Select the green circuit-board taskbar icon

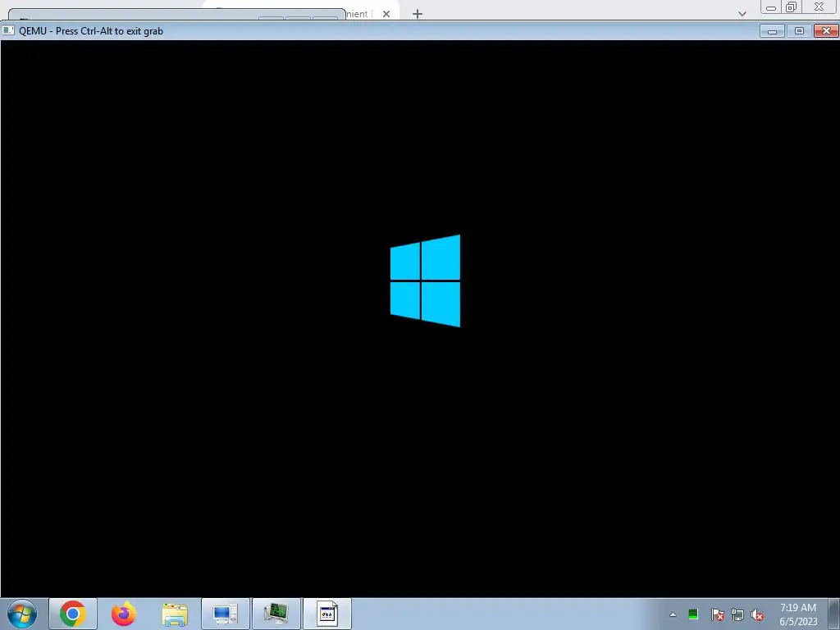click(x=276, y=614)
